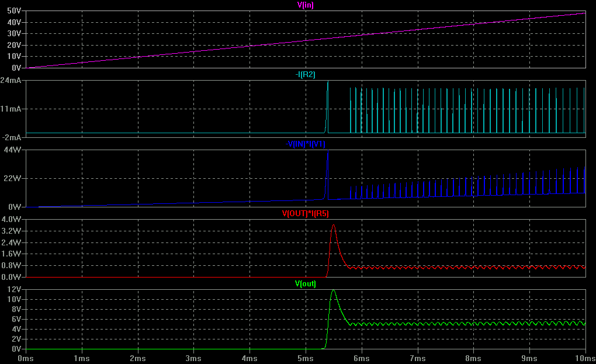Click the 0V tick in the V(in) pane

pos(16,68)
